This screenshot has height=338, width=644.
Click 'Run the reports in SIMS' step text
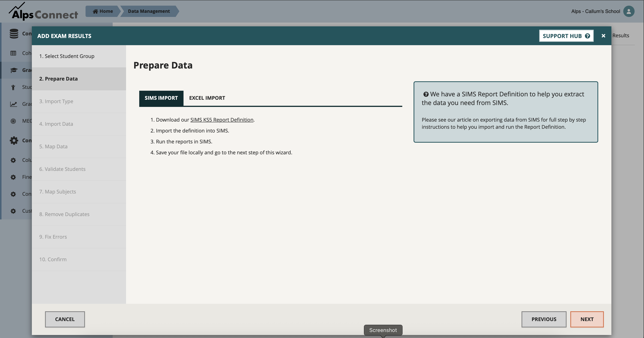(x=184, y=142)
